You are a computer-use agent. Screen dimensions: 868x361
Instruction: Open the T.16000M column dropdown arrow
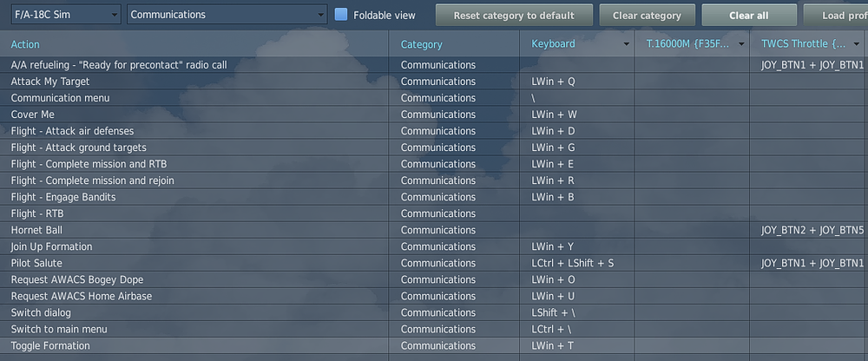click(x=741, y=44)
